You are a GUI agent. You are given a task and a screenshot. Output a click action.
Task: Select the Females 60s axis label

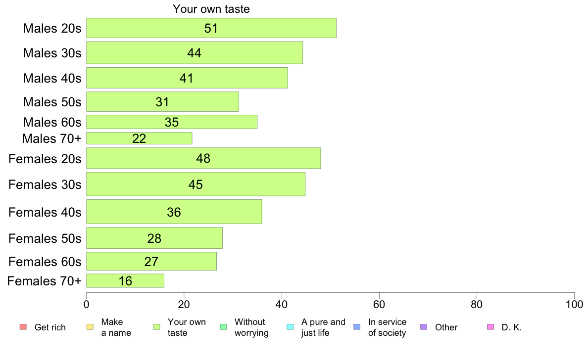point(45,262)
